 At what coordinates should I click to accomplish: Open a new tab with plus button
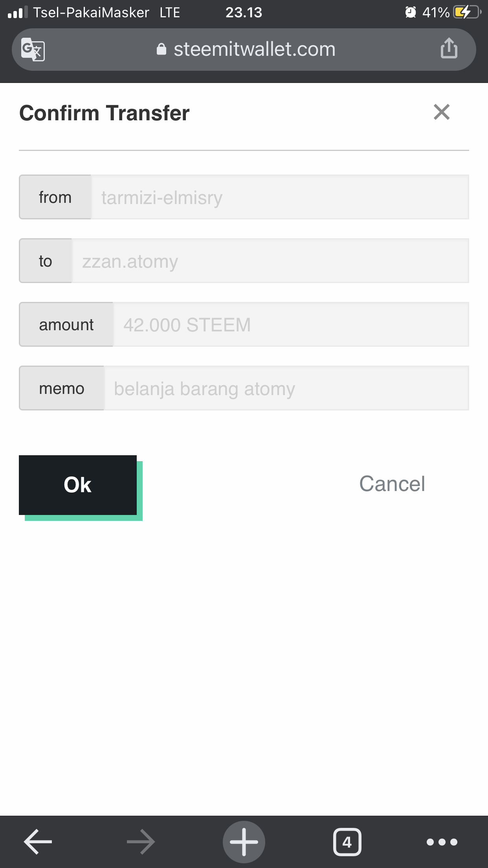pyautogui.click(x=244, y=842)
